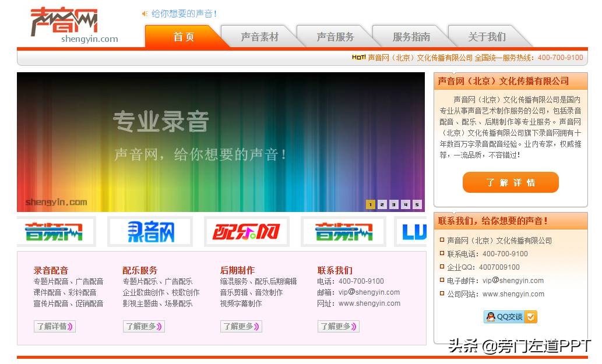Image resolution: width=602 pixels, height=364 pixels.
Task: Open the cut-off LU partner logo
Action: [x=410, y=231]
